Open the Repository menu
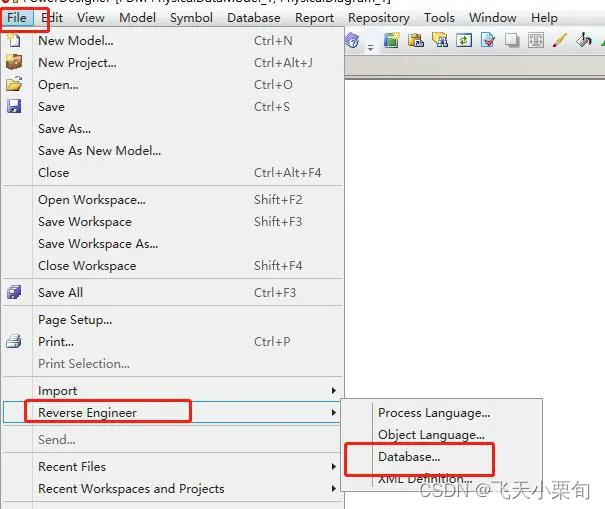605x509 pixels. 379,18
